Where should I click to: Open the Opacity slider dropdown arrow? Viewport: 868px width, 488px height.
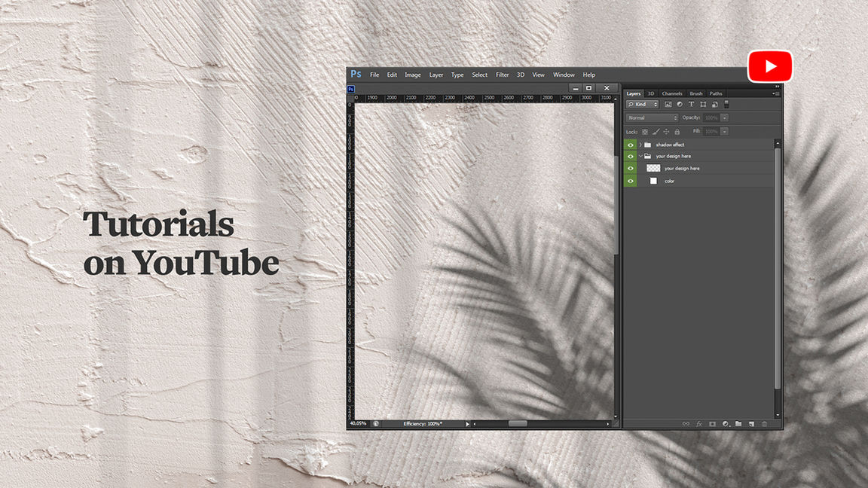click(725, 117)
